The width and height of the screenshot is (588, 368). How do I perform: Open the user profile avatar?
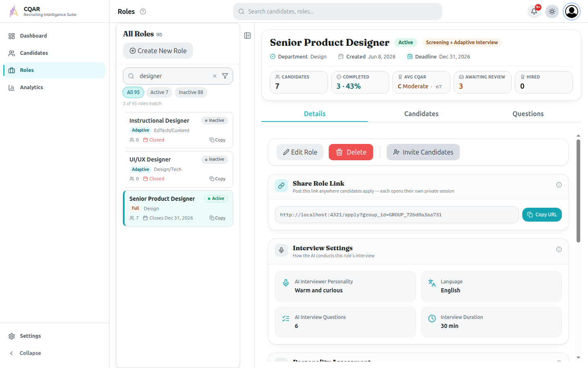tap(572, 11)
